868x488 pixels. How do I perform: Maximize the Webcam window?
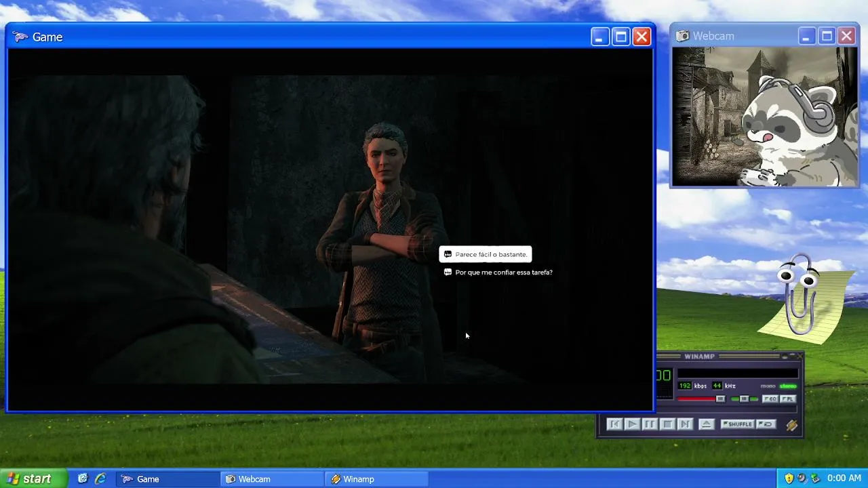coord(827,36)
